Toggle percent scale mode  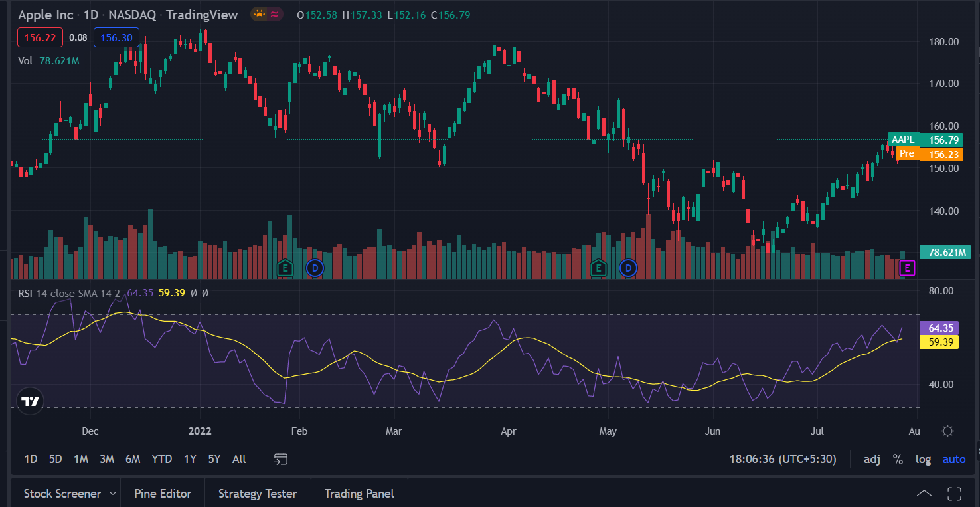(x=898, y=459)
